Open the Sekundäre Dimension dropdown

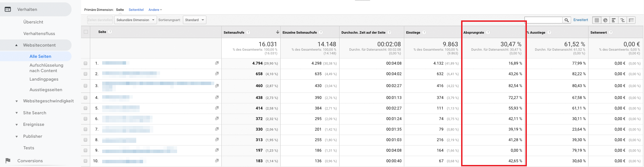click(x=135, y=20)
